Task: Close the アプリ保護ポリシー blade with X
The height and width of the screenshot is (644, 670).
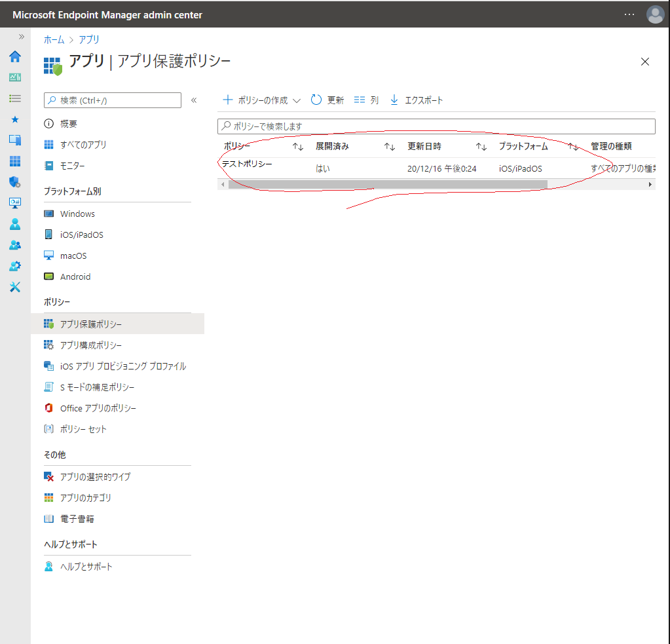Action: click(645, 62)
